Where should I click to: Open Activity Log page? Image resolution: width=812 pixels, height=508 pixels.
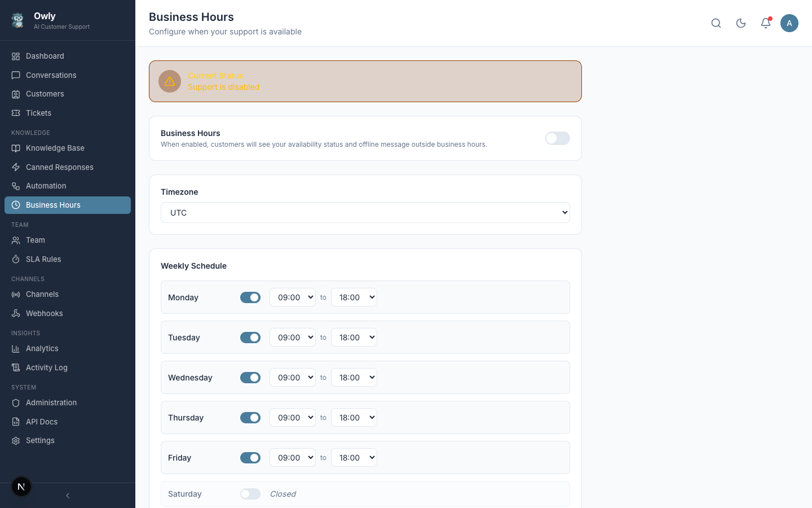click(x=68, y=367)
